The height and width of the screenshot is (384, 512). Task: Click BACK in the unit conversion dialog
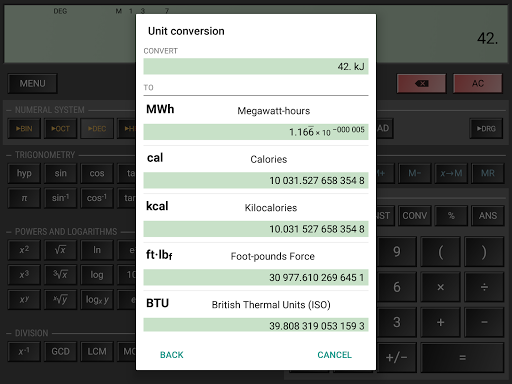(172, 355)
